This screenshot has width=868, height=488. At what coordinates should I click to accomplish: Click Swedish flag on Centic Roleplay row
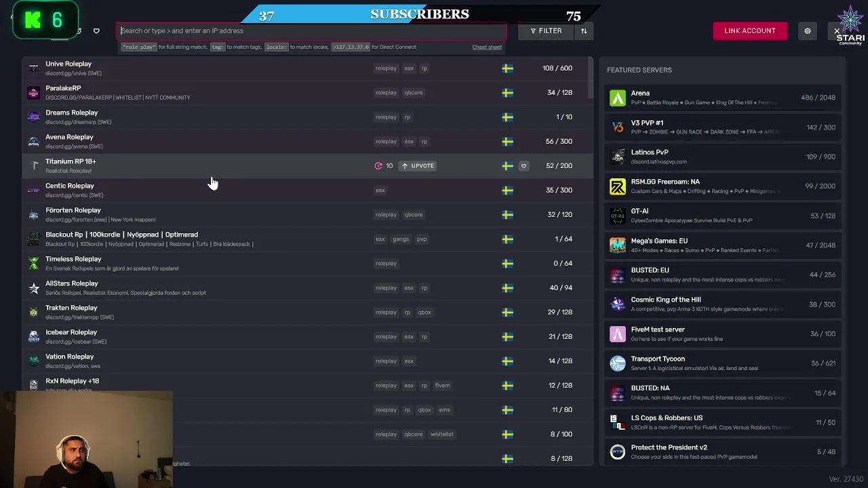(x=507, y=190)
